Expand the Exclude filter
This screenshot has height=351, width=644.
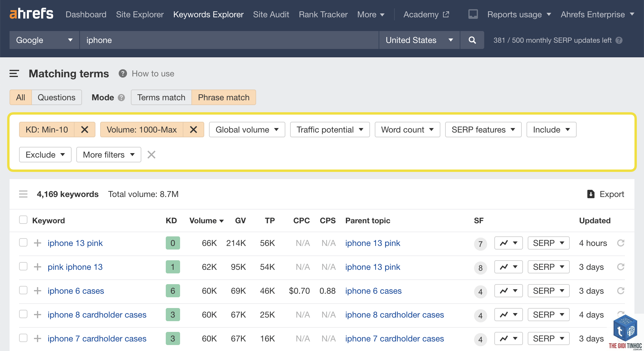45,155
